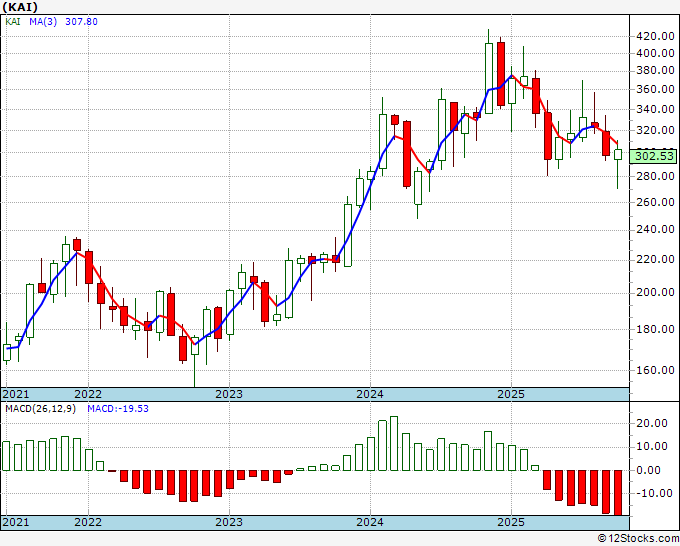The height and width of the screenshot is (546, 680).
Task: Click the KAI ticker title
Action: click(20, 7)
